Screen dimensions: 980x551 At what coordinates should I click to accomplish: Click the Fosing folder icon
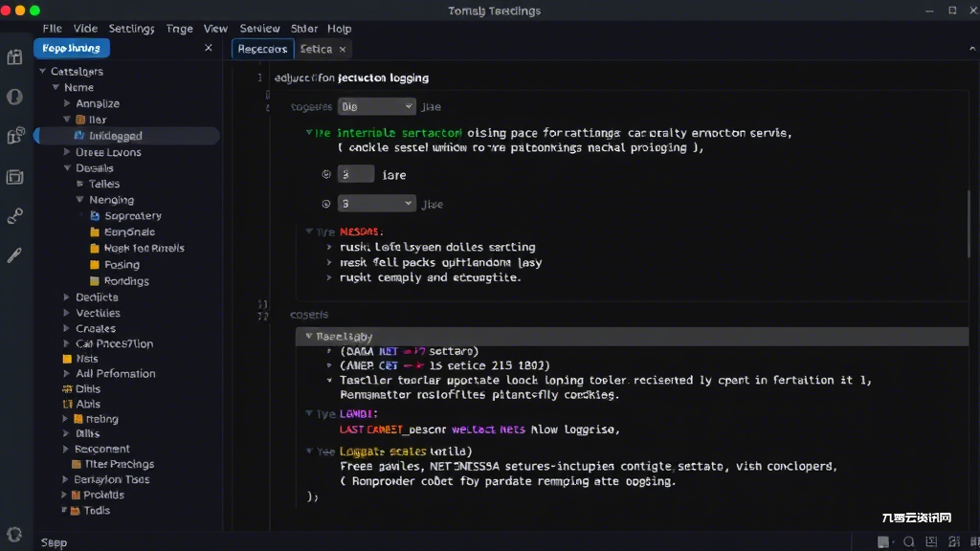(x=95, y=265)
